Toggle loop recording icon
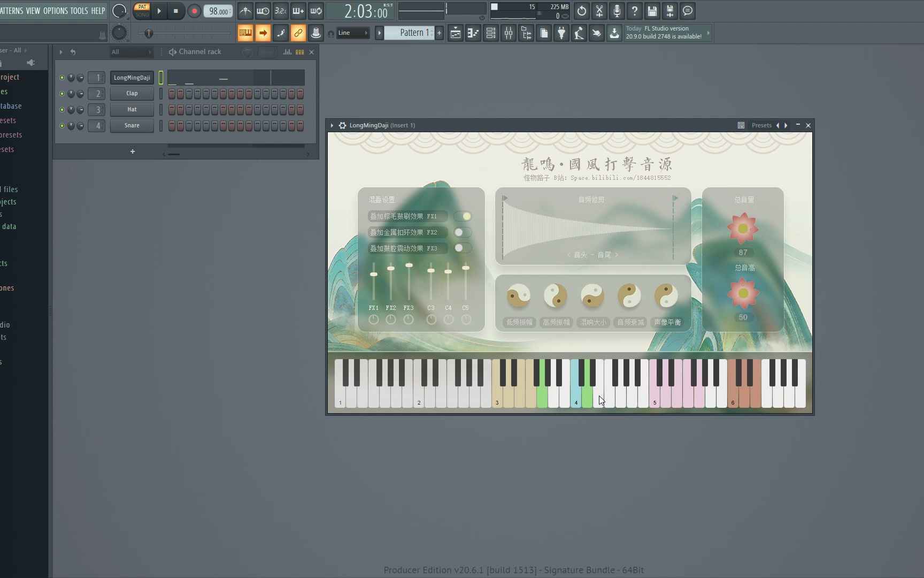The width and height of the screenshot is (924, 578). coord(316,11)
